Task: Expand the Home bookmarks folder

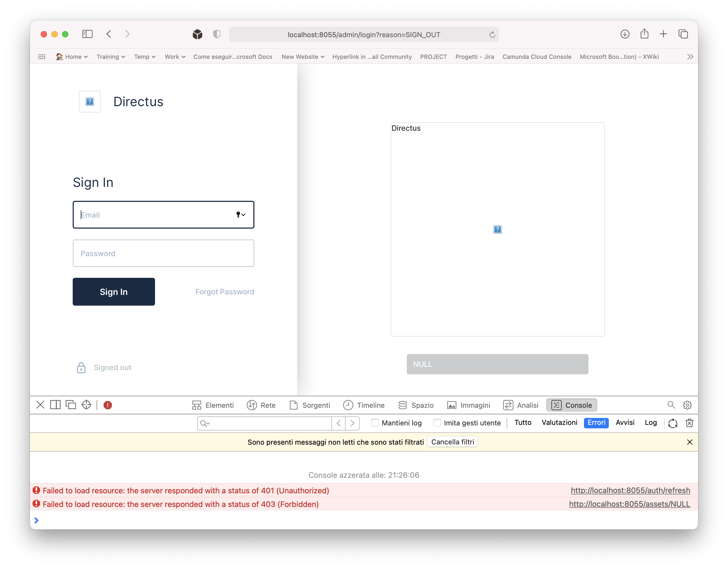Action: pyautogui.click(x=72, y=57)
